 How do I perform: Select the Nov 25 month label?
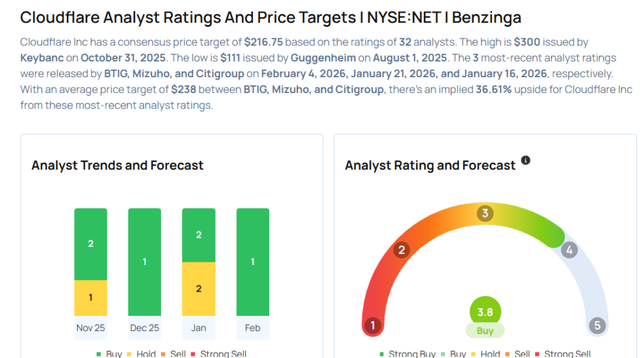click(91, 328)
